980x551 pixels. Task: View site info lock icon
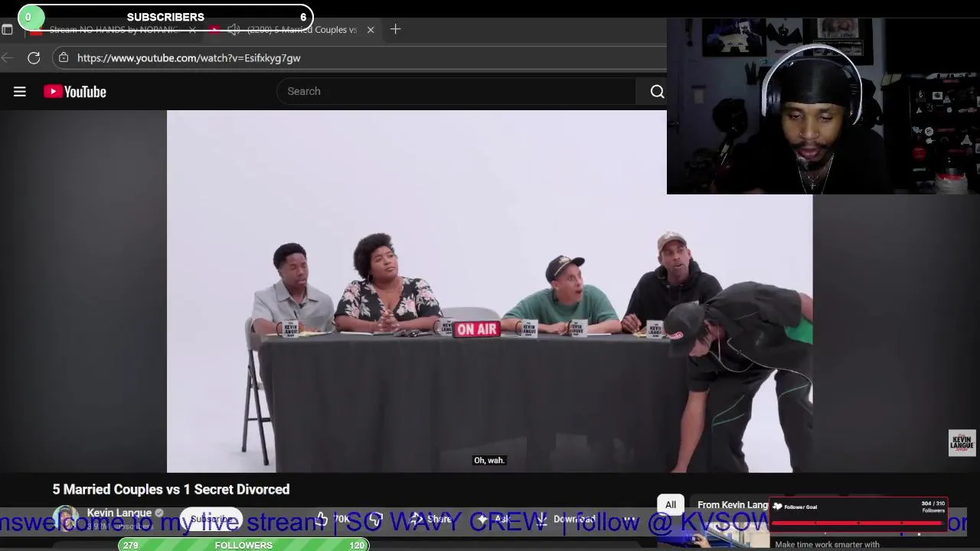coord(64,58)
